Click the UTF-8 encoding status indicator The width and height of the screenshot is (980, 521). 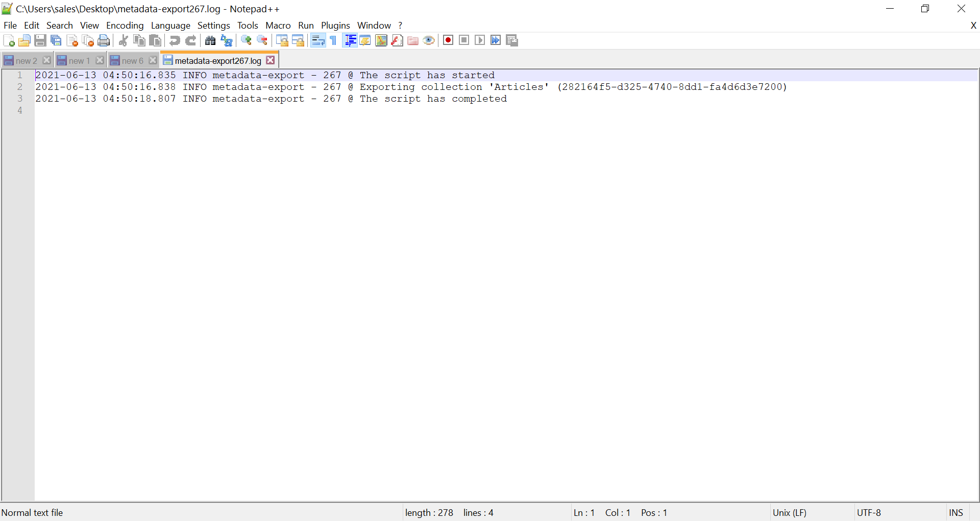click(869, 512)
